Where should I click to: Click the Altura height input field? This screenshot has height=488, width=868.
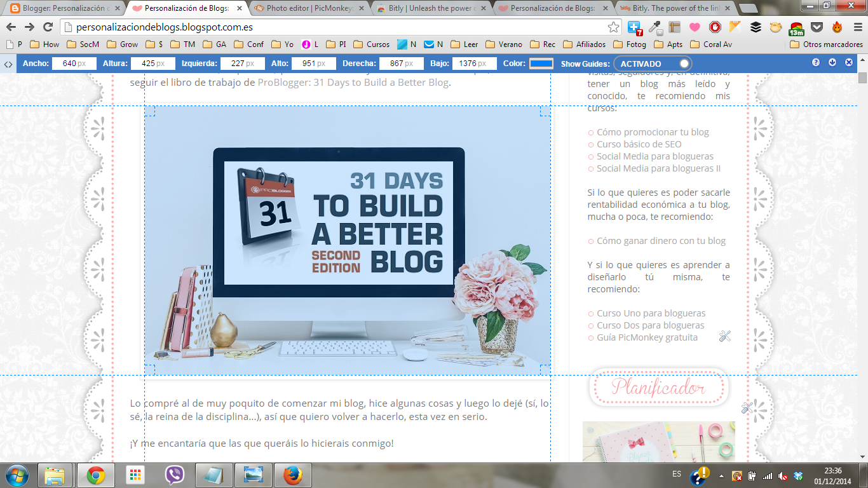click(x=153, y=64)
